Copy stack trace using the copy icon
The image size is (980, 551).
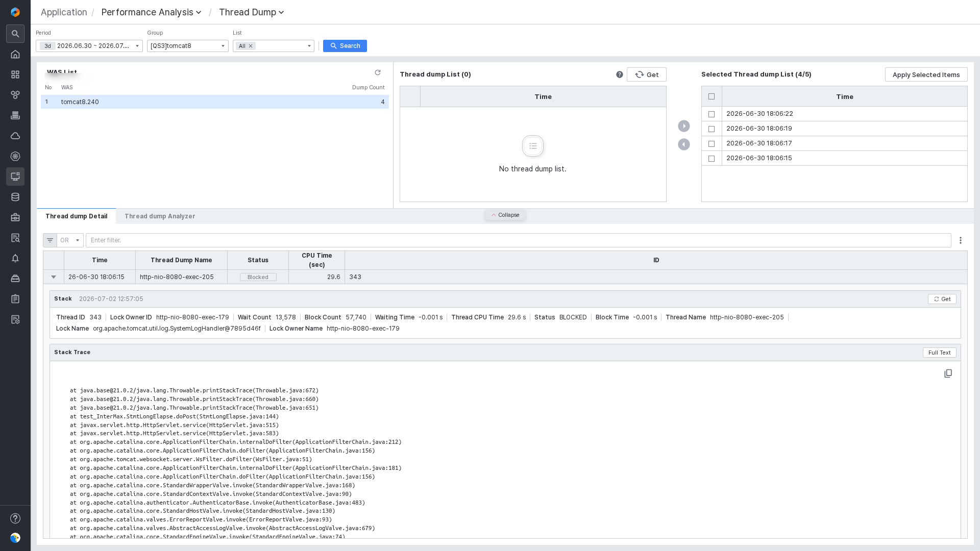(x=948, y=373)
